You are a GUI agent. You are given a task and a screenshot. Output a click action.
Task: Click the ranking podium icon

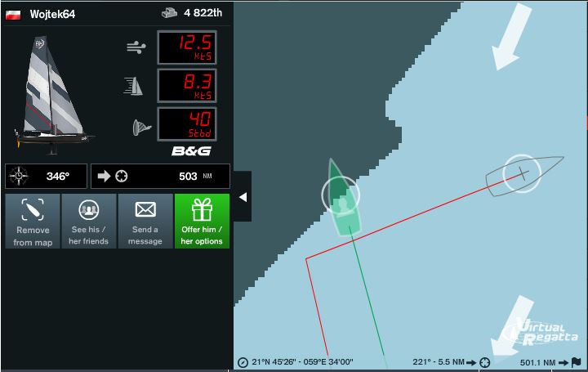169,14
